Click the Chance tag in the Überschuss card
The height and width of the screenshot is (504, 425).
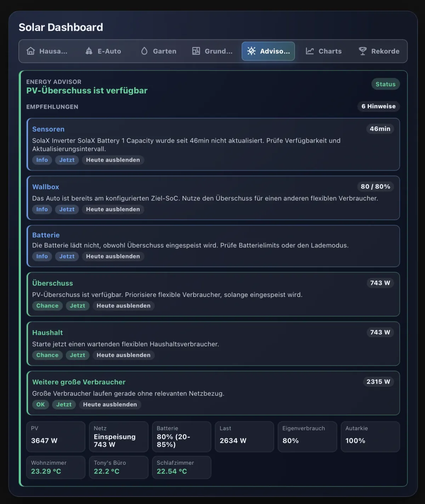(x=47, y=306)
